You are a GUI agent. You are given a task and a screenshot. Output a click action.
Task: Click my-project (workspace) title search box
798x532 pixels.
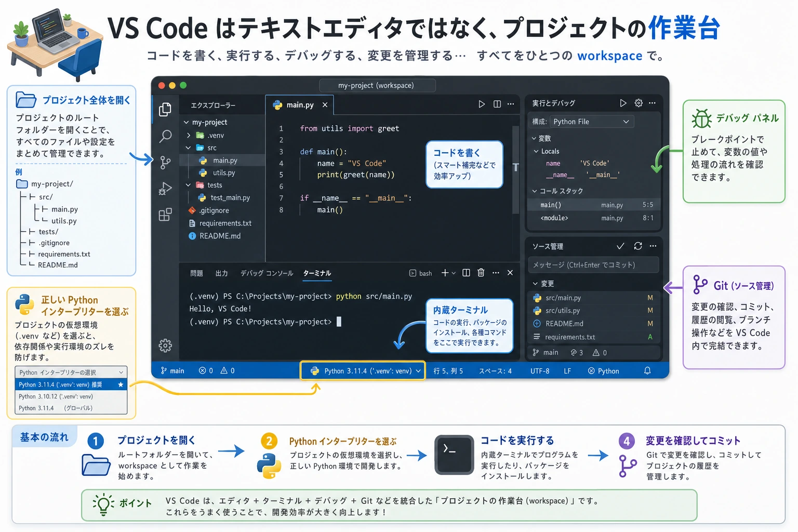(x=377, y=85)
